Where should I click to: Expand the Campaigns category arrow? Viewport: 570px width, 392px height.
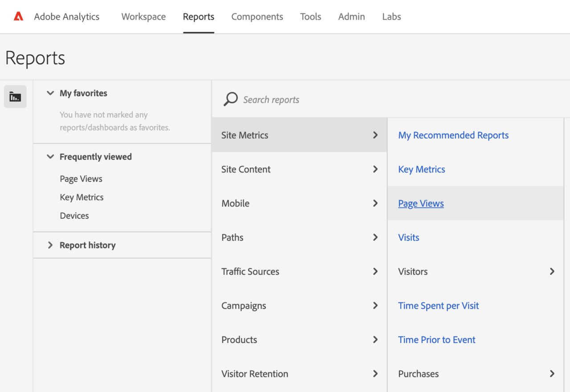(x=375, y=306)
